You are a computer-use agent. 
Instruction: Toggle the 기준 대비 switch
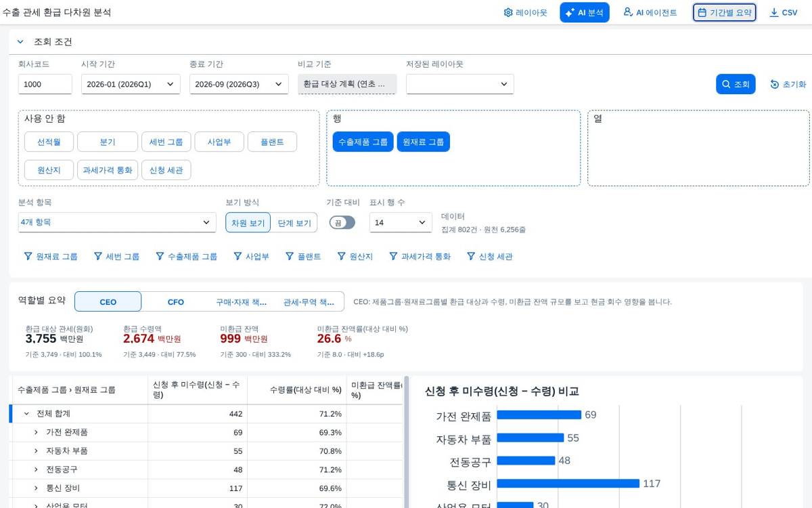(342, 222)
